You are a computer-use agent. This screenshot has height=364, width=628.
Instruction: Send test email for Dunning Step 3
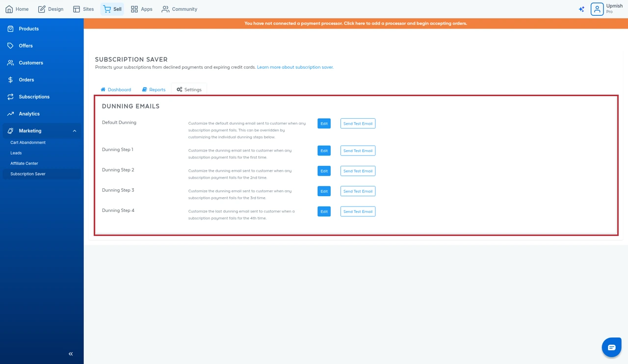tap(358, 191)
